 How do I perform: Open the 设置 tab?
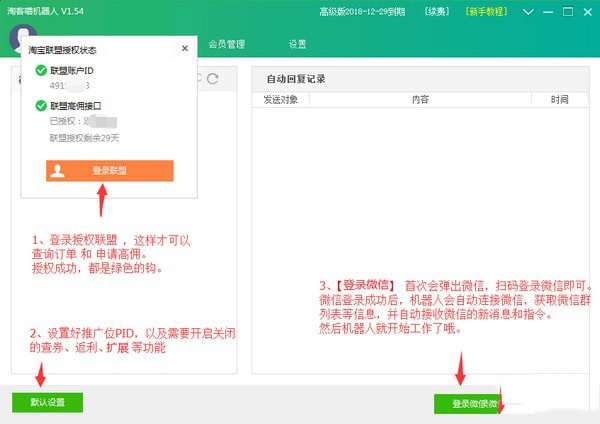tap(297, 44)
